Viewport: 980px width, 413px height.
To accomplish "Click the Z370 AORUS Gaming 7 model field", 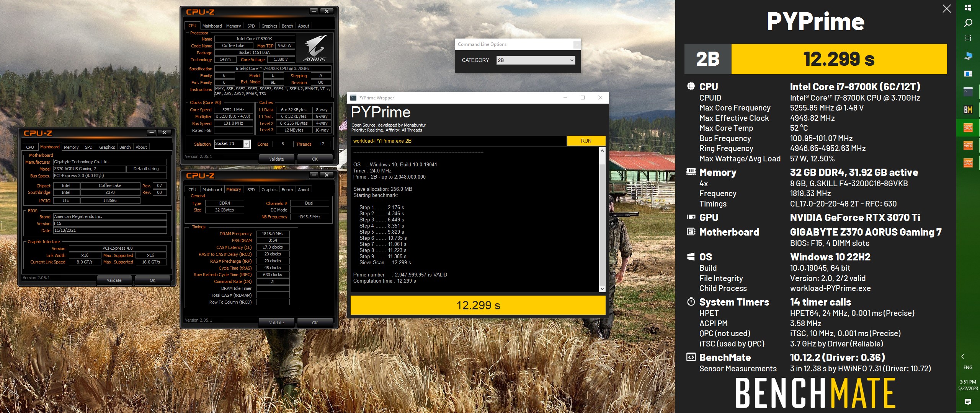I will click(x=90, y=169).
